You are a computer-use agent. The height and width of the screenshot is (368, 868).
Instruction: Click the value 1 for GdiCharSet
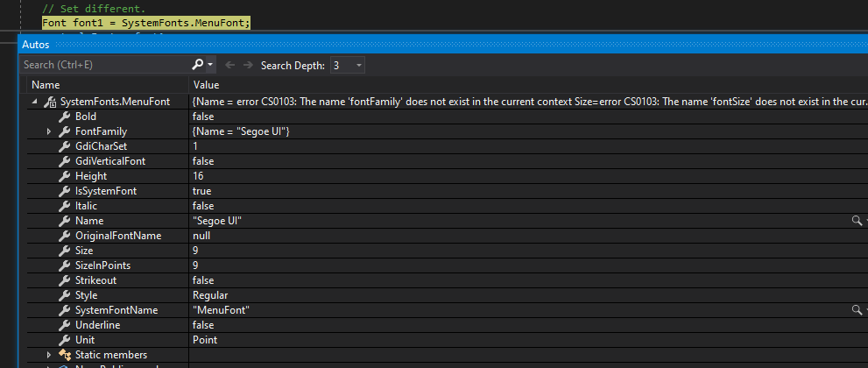point(195,146)
